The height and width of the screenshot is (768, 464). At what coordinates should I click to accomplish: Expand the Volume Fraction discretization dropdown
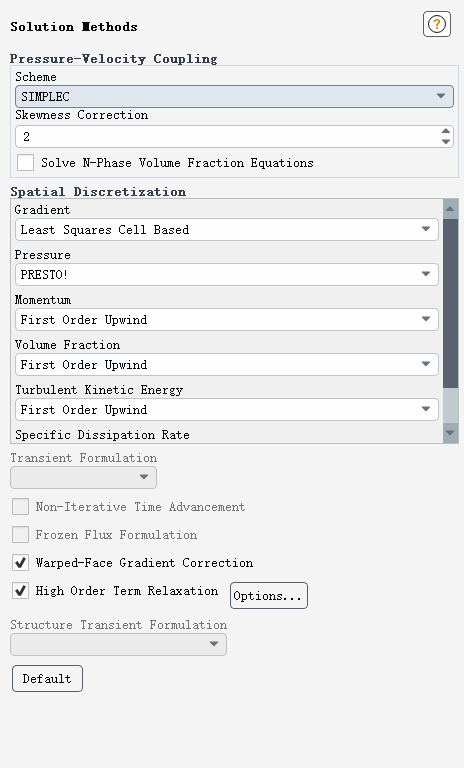[227, 364]
